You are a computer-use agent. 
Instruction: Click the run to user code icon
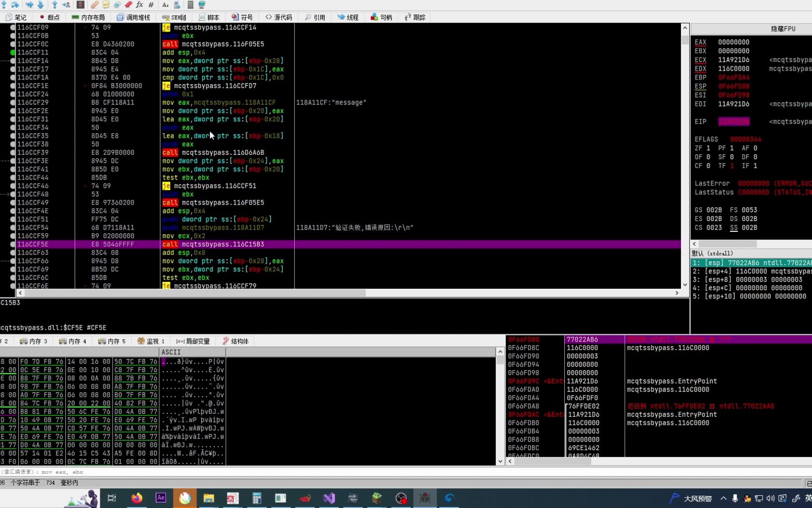tap(66, 5)
